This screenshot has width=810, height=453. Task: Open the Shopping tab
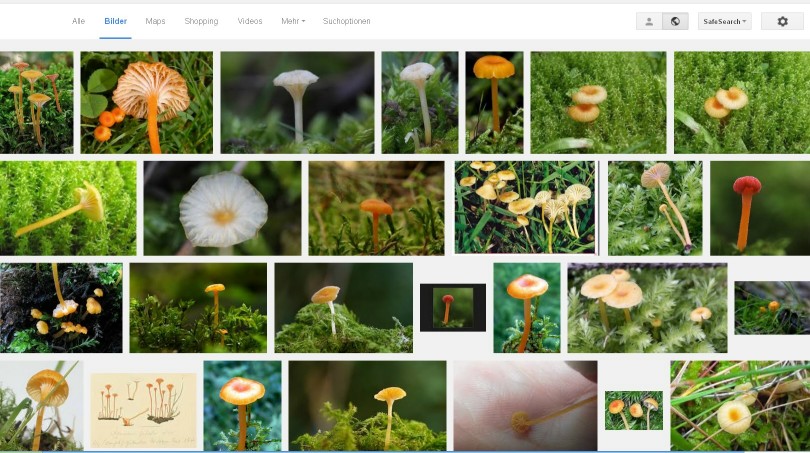pyautogui.click(x=201, y=21)
